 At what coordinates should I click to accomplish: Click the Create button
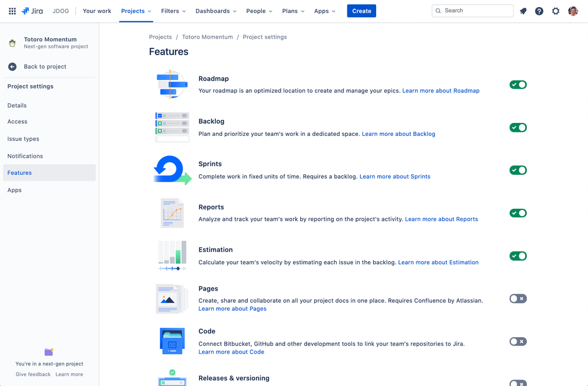click(361, 11)
